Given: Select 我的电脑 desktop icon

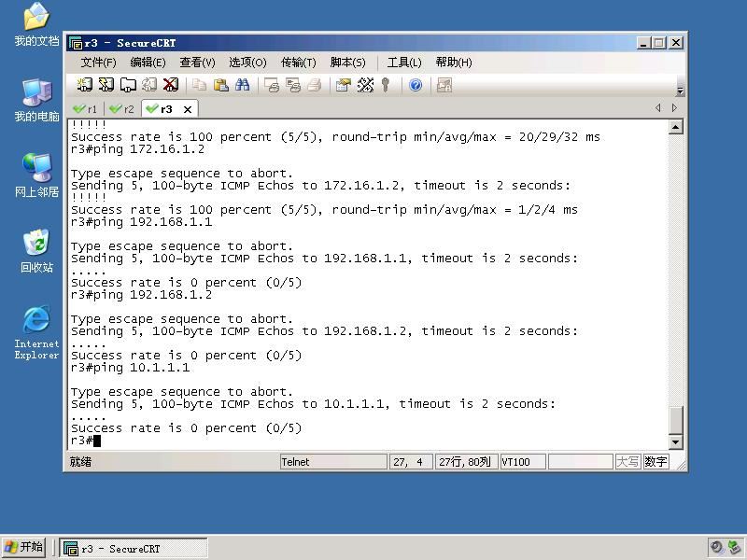Looking at the screenshot, I should [36, 101].
